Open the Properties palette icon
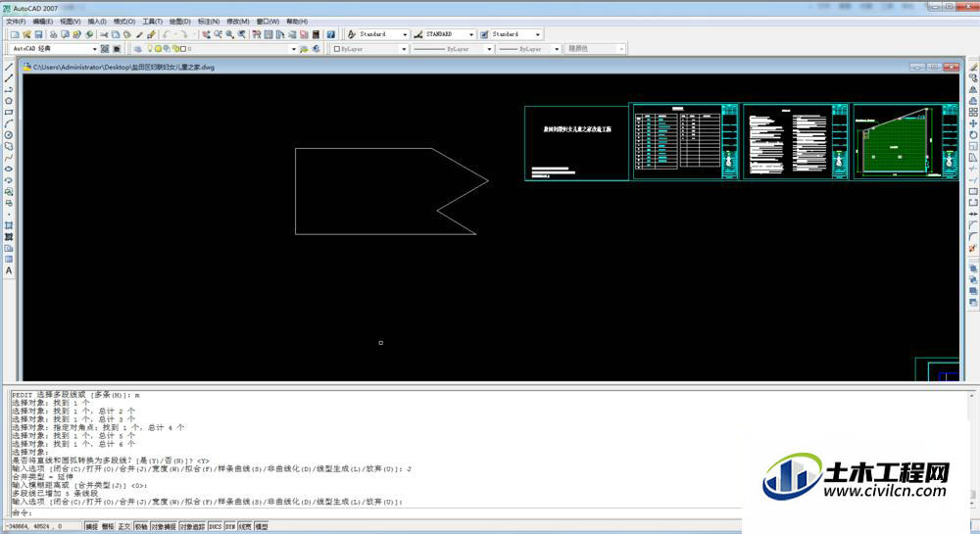The width and height of the screenshot is (980, 534). [x=257, y=34]
